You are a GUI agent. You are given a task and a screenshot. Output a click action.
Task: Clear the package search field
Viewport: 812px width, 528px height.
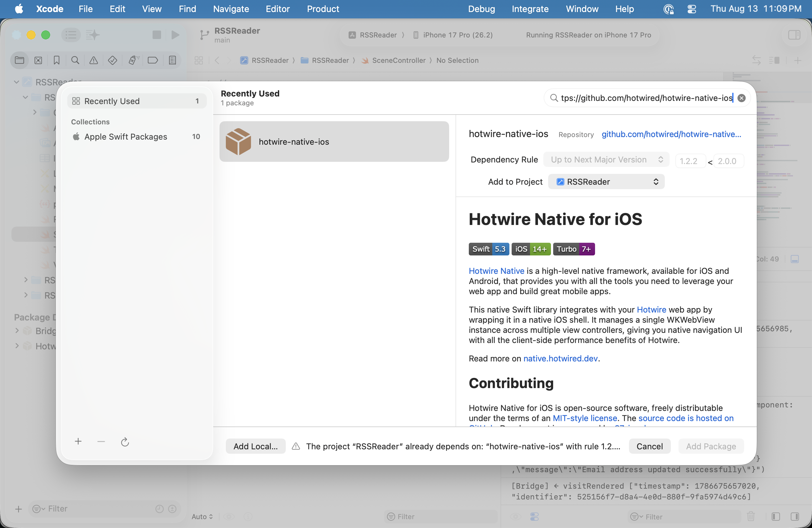click(x=741, y=98)
